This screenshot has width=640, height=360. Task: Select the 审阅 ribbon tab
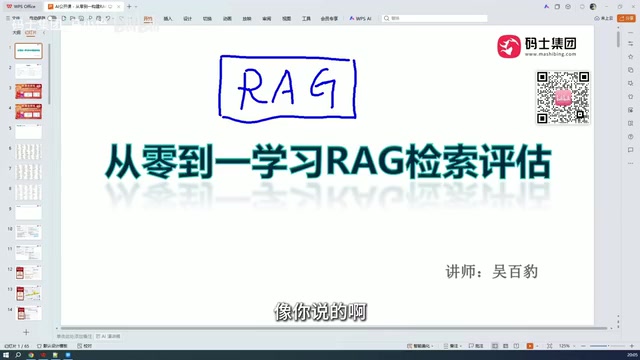point(267,18)
